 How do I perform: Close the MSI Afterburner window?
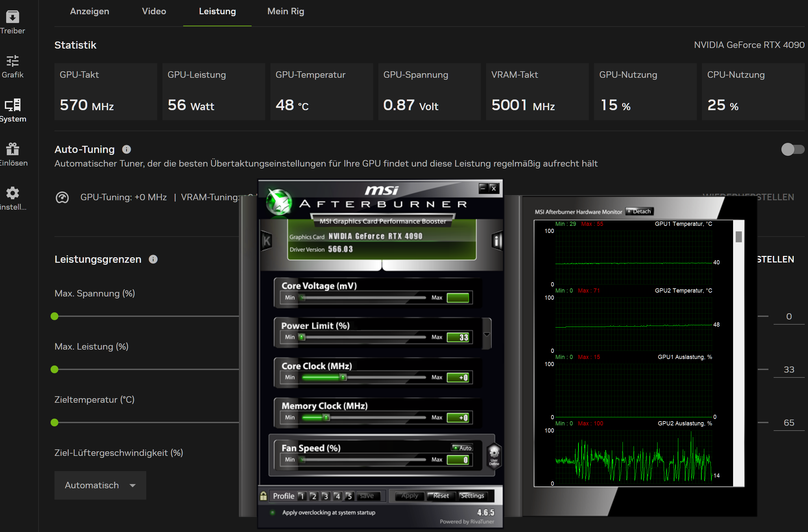(493, 188)
